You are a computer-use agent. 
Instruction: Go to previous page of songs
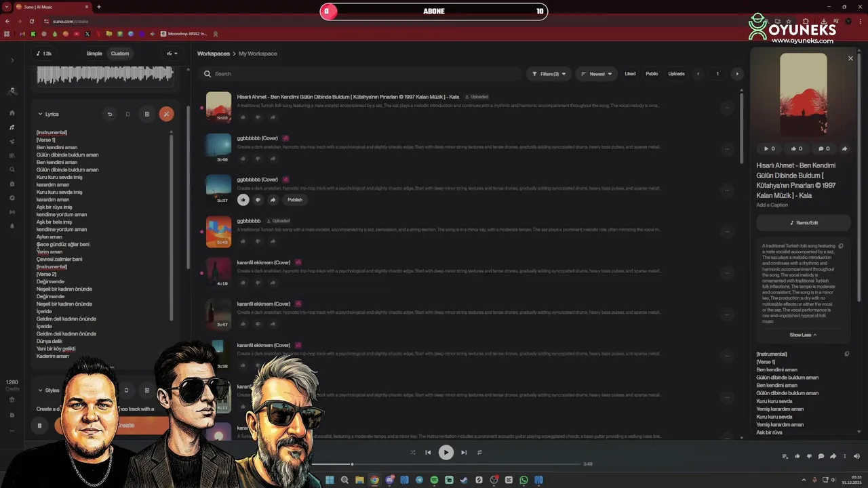[698, 74]
